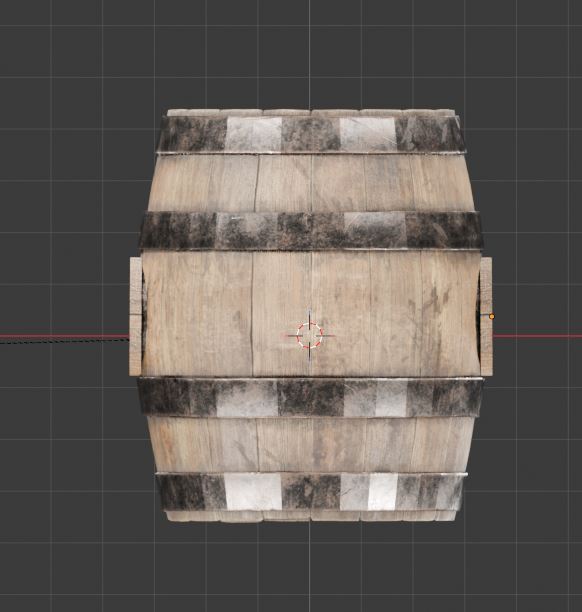
Task: Select the orange origin point at right
Action: 491,317
